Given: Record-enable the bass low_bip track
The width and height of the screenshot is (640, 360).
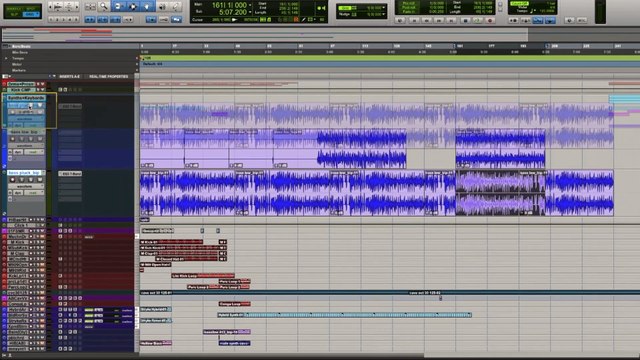Looking at the screenshot, I should 13,139.
